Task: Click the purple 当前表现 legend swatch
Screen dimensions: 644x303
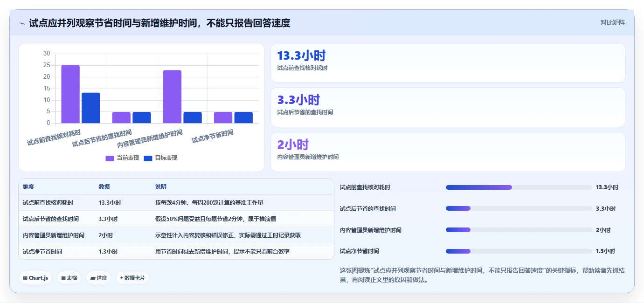Action: tap(110, 158)
